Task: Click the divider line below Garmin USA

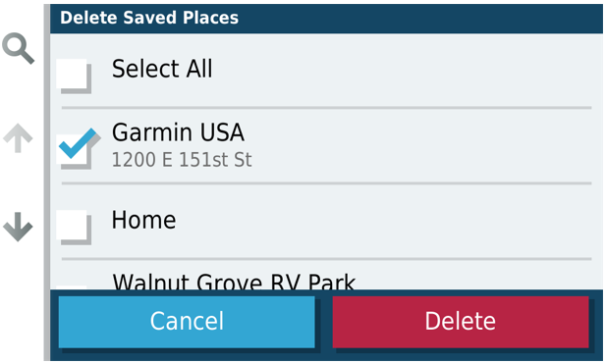Action: 327,183
